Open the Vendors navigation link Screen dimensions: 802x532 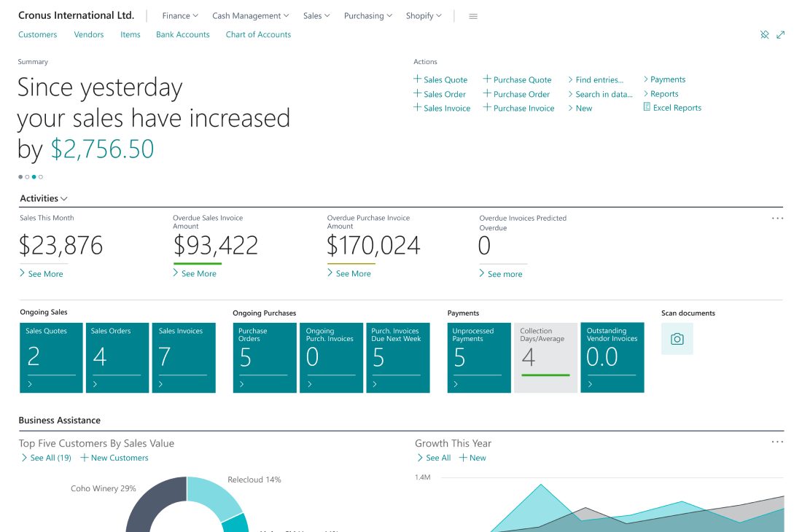click(88, 35)
